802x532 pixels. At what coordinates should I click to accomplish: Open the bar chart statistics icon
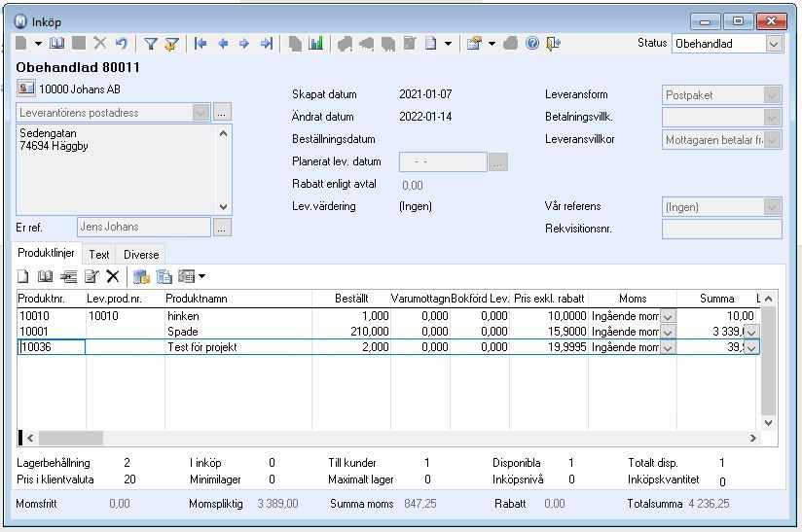[316, 44]
